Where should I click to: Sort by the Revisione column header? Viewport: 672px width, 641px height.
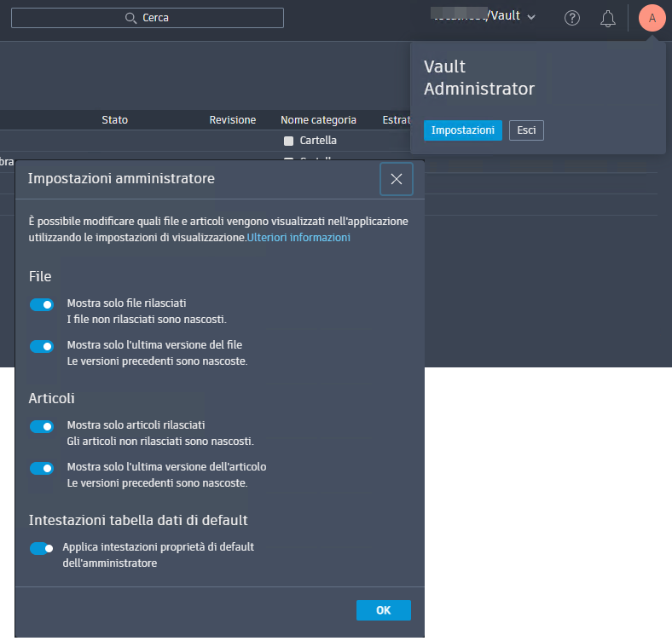[x=233, y=120]
